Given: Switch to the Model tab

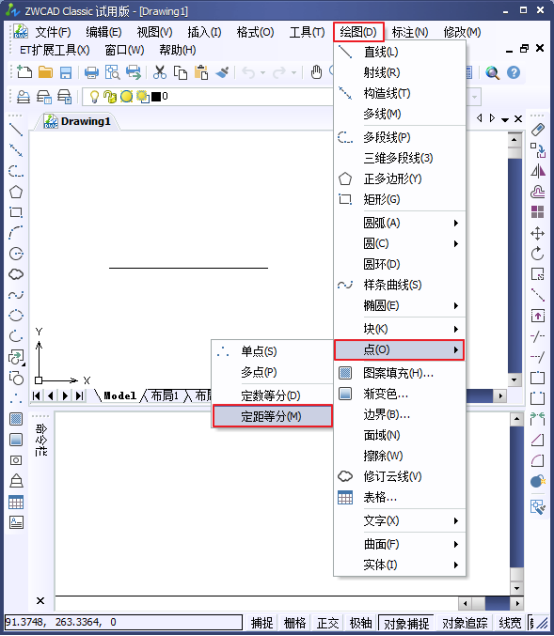Looking at the screenshot, I should point(120,395).
